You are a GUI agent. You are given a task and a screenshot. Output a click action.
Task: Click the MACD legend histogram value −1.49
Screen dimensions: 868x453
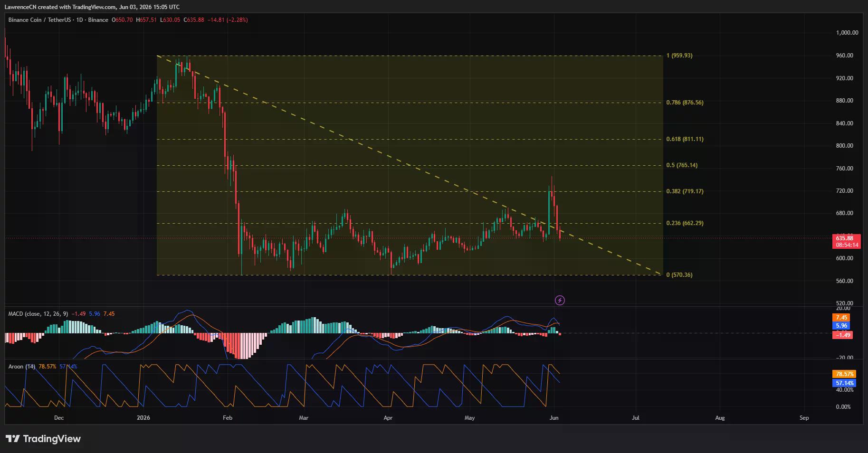click(78, 314)
